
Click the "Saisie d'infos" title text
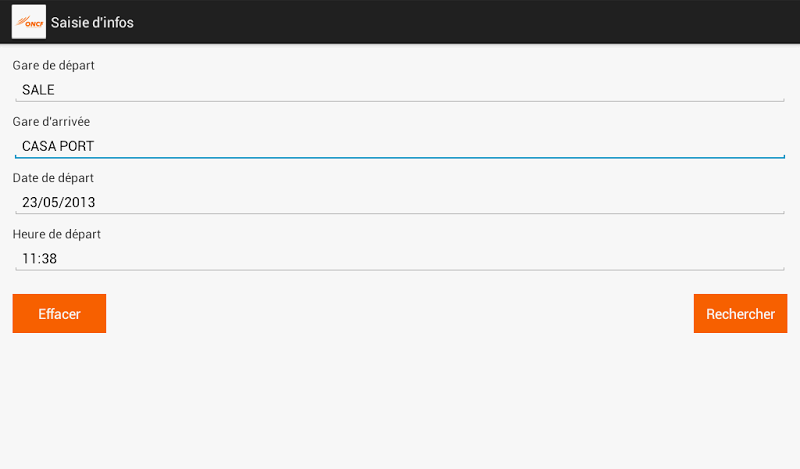(x=92, y=22)
